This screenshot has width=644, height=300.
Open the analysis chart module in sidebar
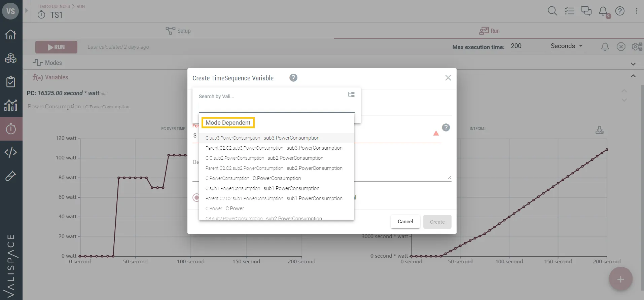11,105
